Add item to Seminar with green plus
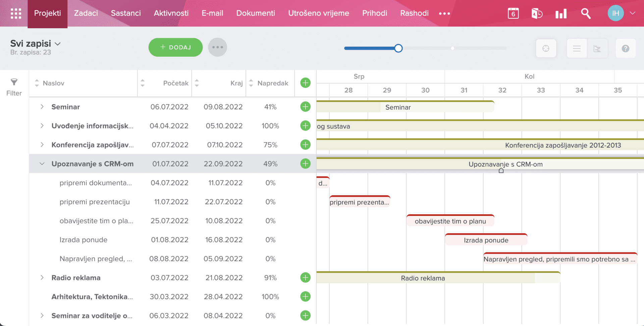Screen dimensions: 644x326 point(305,107)
